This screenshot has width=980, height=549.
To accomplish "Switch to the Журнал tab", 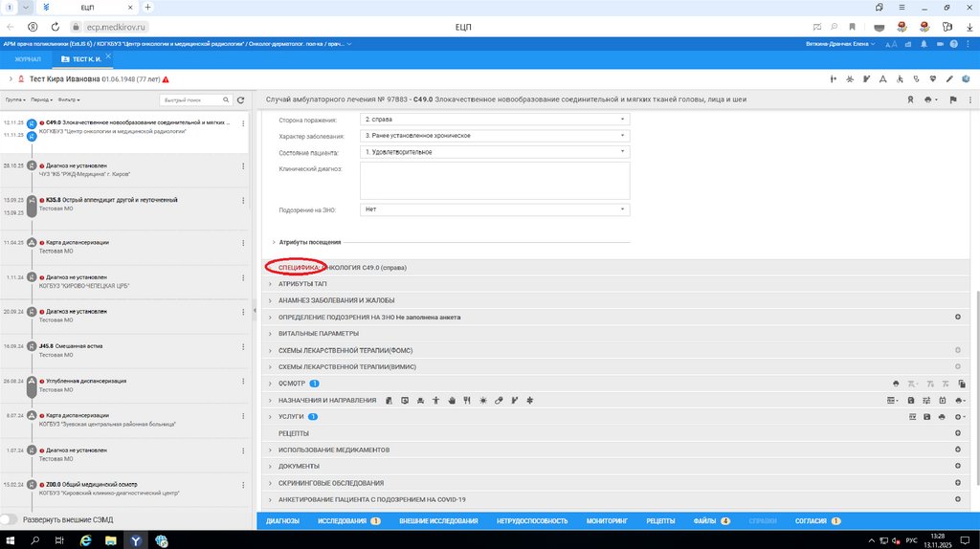I will (28, 59).
